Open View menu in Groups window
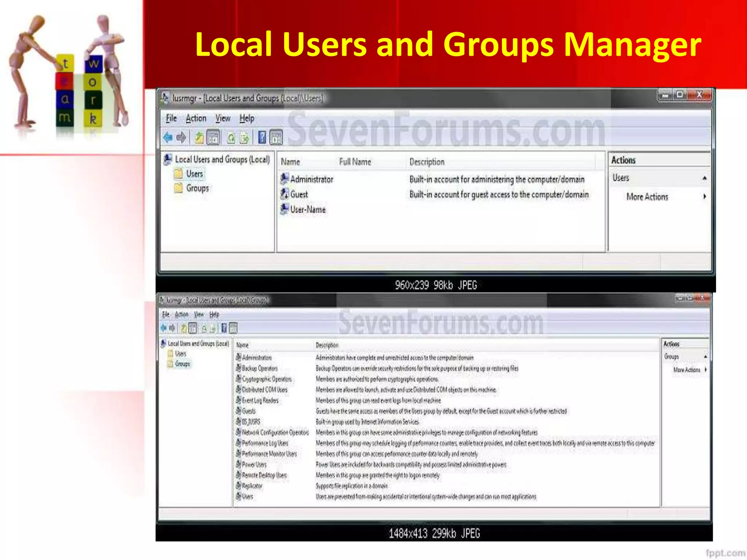747x560 pixels. 199,314
